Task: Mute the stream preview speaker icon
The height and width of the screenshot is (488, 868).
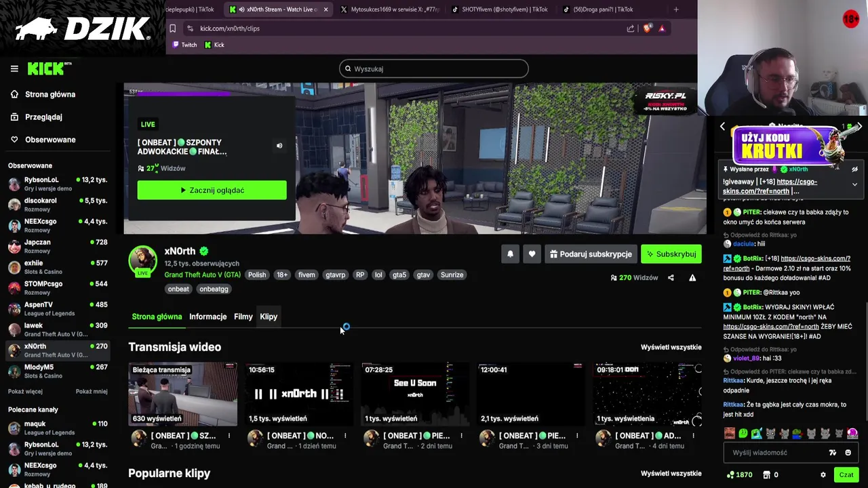Action: [279, 146]
